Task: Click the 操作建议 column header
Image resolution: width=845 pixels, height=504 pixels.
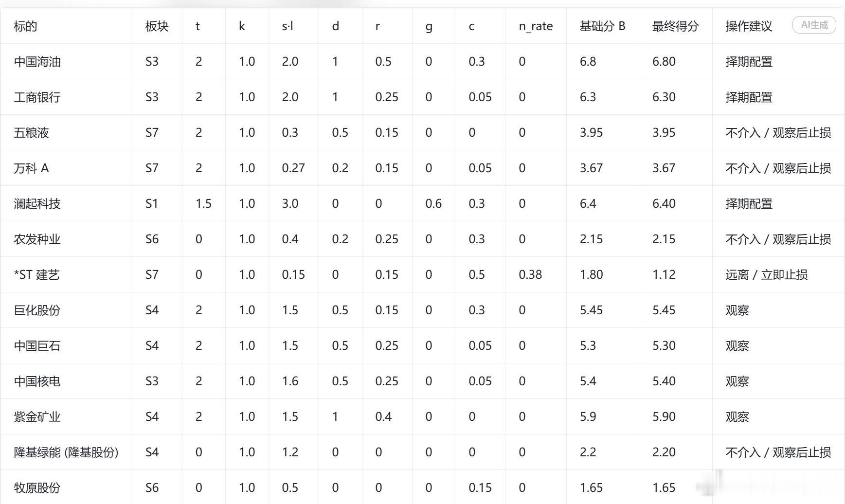Action: coord(749,26)
